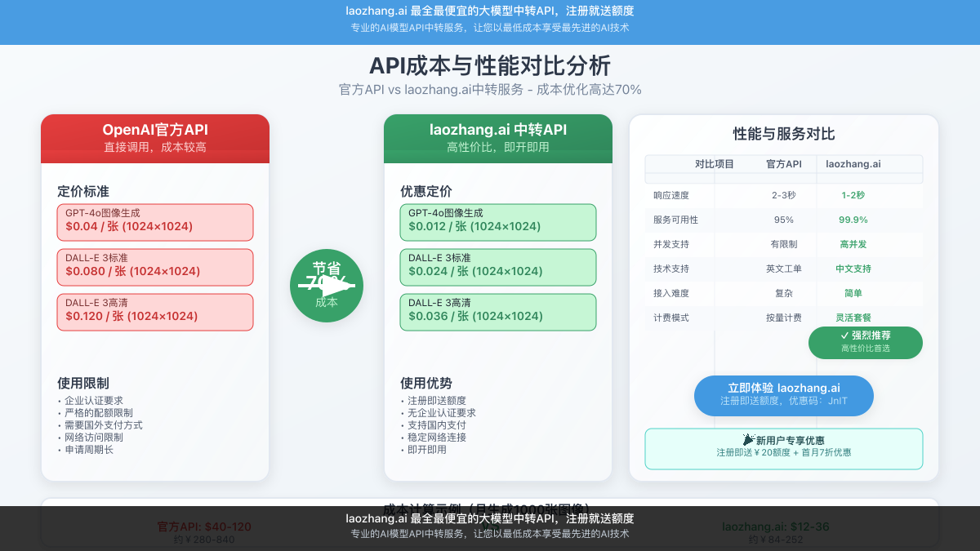The image size is (980, 551).
Task: Click the 官方API vs laozhang.ai中转服务 subtitle
Action: click(490, 90)
